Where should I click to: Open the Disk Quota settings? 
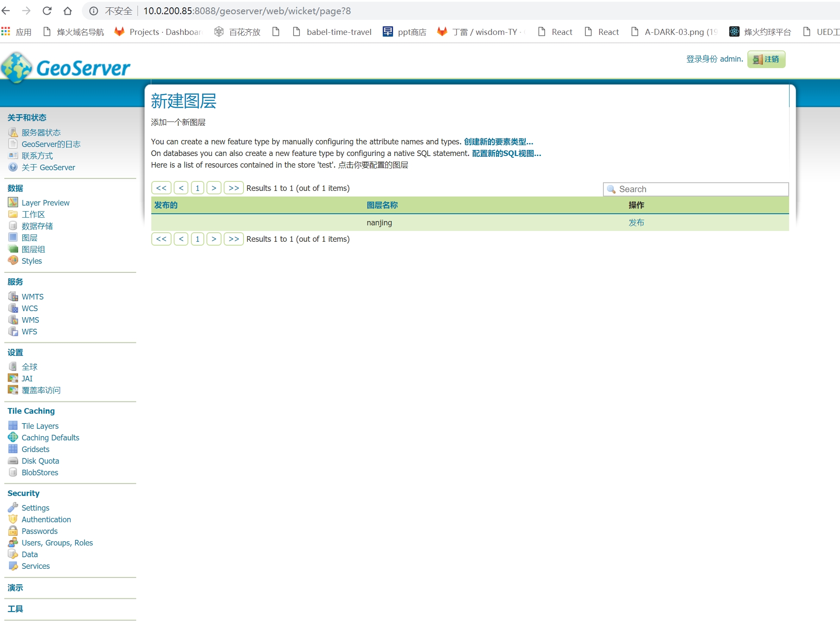(40, 461)
